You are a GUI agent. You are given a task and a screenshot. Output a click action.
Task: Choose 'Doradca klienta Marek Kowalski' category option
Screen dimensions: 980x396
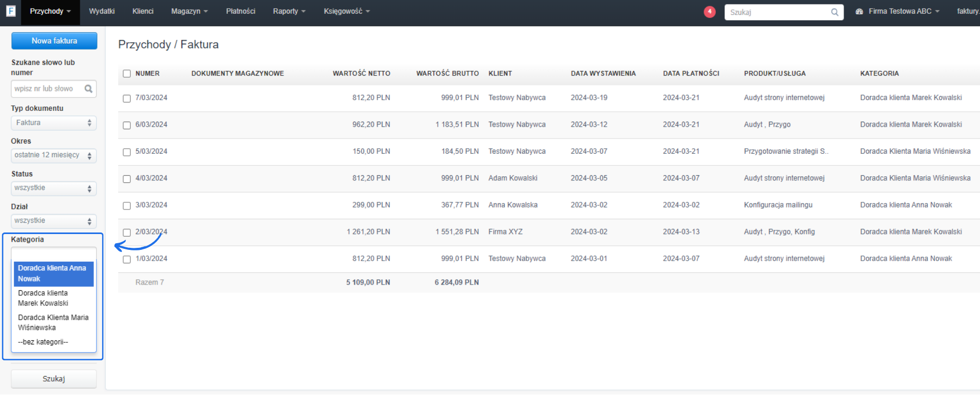click(43, 298)
